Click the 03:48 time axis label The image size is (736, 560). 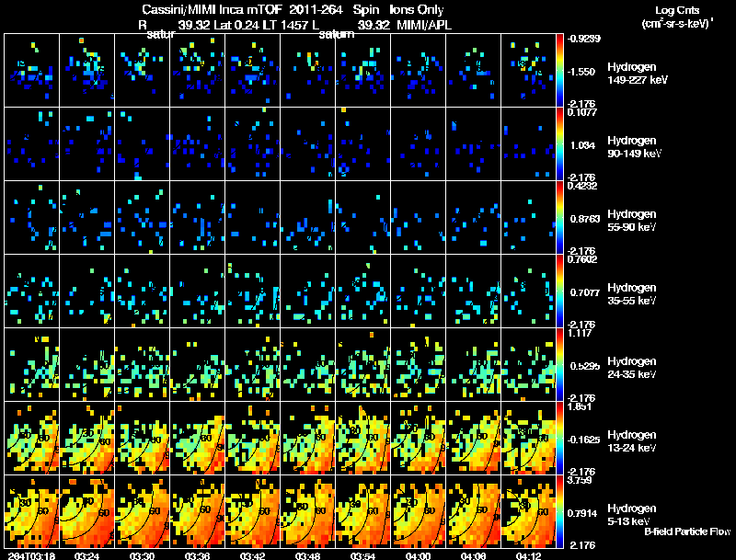click(x=308, y=555)
